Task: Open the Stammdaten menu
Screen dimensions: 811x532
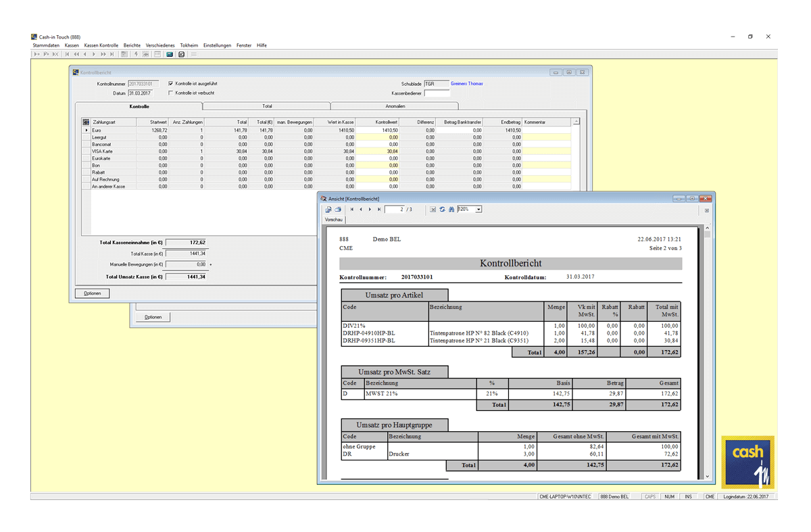Action: pyautogui.click(x=46, y=45)
